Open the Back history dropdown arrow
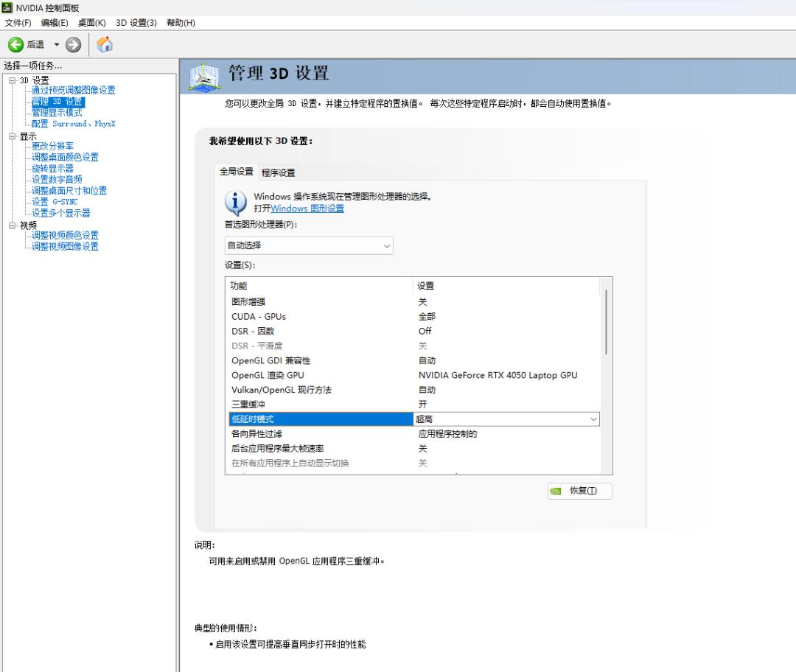The image size is (796, 672). (57, 45)
